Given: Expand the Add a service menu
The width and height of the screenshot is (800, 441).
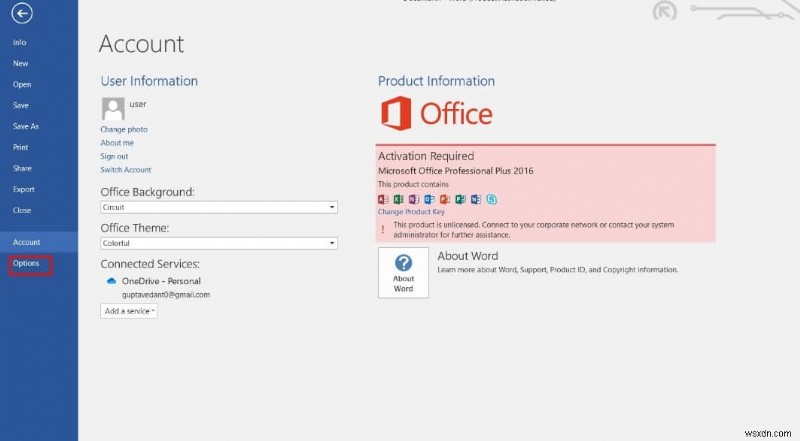Looking at the screenshot, I should coord(129,311).
